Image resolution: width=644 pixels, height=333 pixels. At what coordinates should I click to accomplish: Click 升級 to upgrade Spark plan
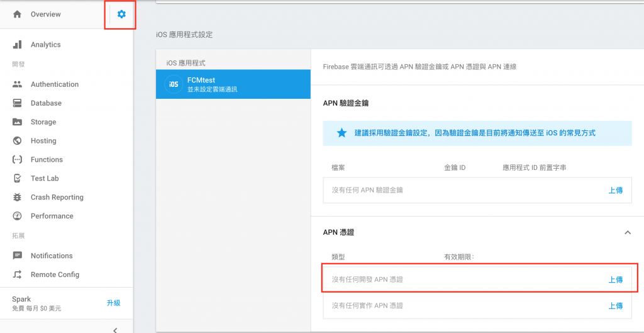pyautogui.click(x=114, y=303)
